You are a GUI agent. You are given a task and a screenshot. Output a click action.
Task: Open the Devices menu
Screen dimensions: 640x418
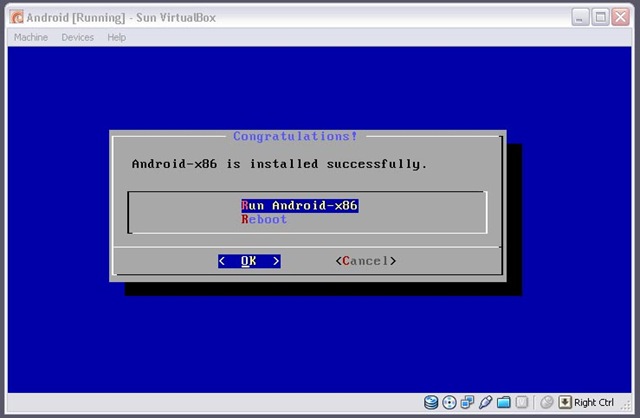tap(78, 37)
